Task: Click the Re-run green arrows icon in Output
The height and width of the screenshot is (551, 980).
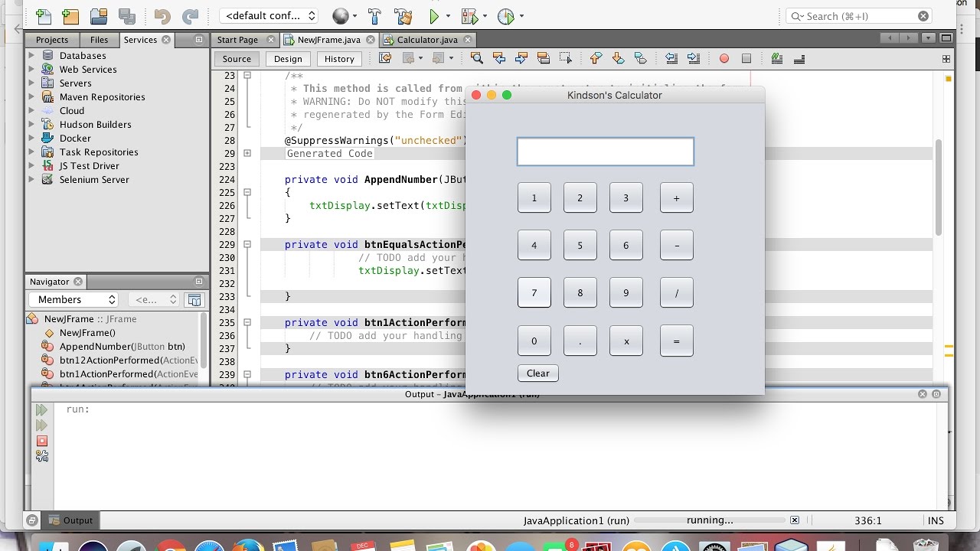Action: tap(42, 410)
